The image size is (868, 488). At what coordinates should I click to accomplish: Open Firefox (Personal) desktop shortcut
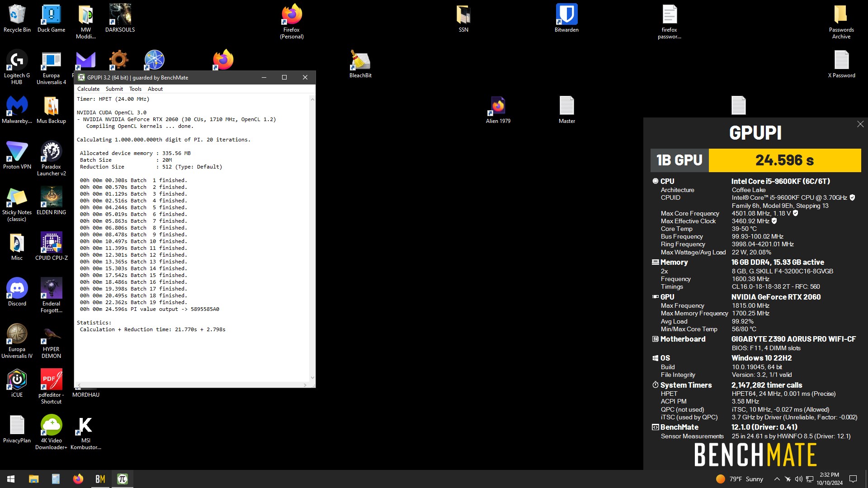pos(292,22)
